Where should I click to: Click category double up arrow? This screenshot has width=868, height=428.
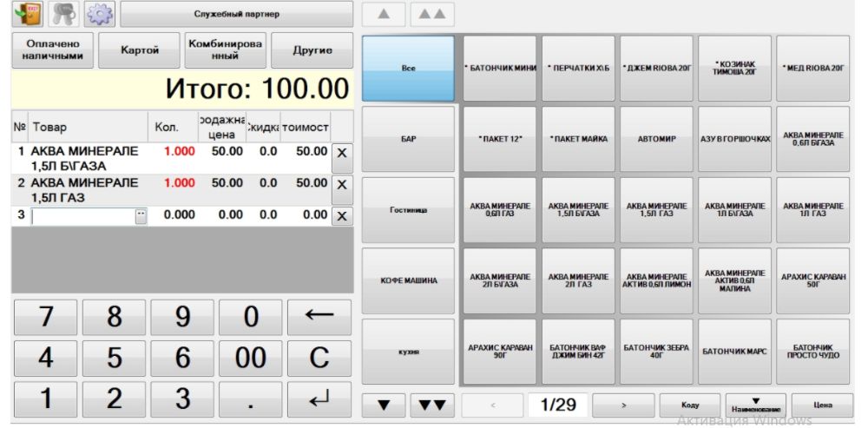(432, 15)
